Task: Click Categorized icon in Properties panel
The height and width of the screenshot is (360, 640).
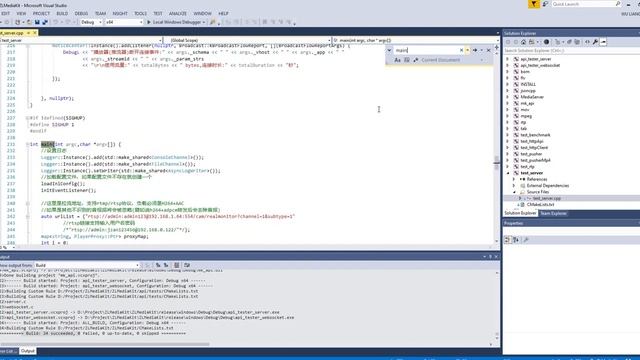Action: [x=507, y=240]
